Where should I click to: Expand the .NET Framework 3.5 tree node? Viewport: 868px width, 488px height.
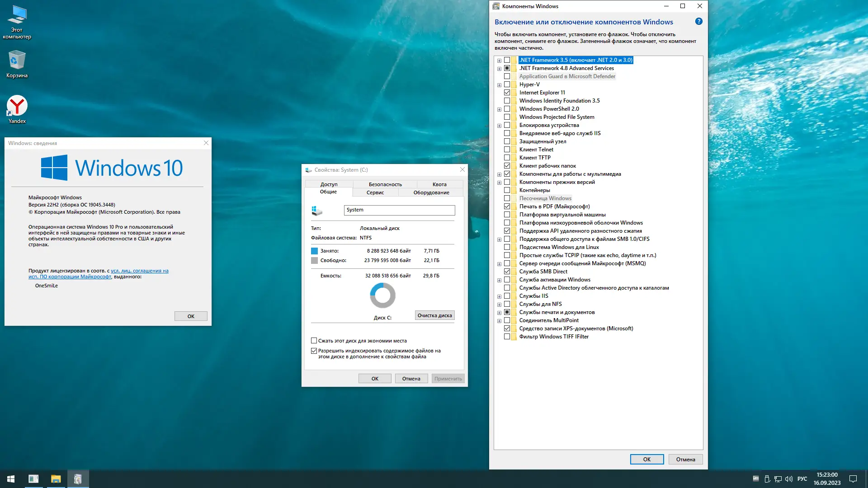499,61
